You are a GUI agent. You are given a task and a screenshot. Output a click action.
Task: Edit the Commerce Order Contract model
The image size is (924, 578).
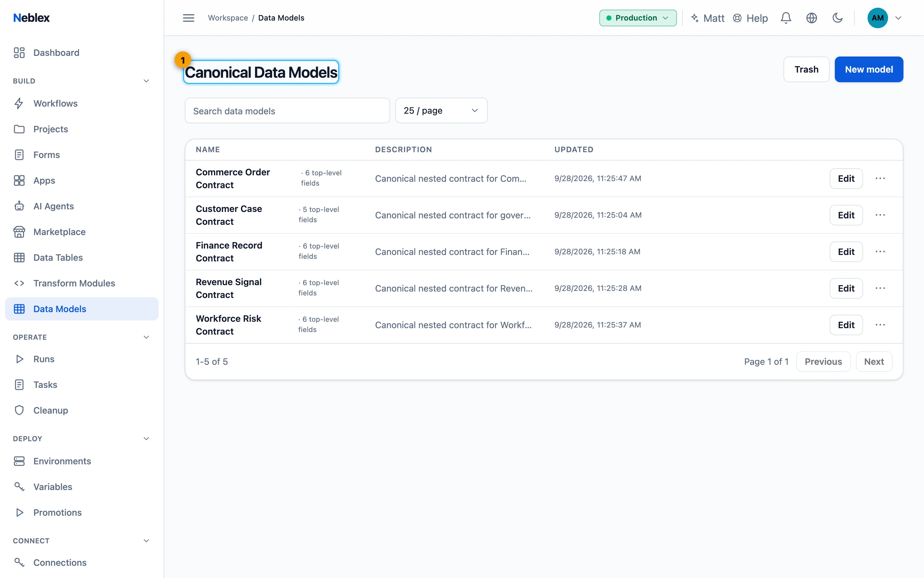[846, 179]
